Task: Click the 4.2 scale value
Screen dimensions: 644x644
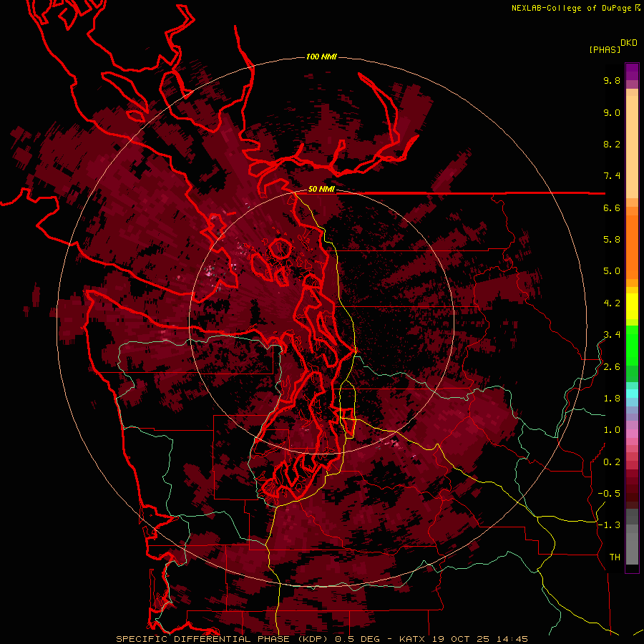Action: [x=612, y=303]
